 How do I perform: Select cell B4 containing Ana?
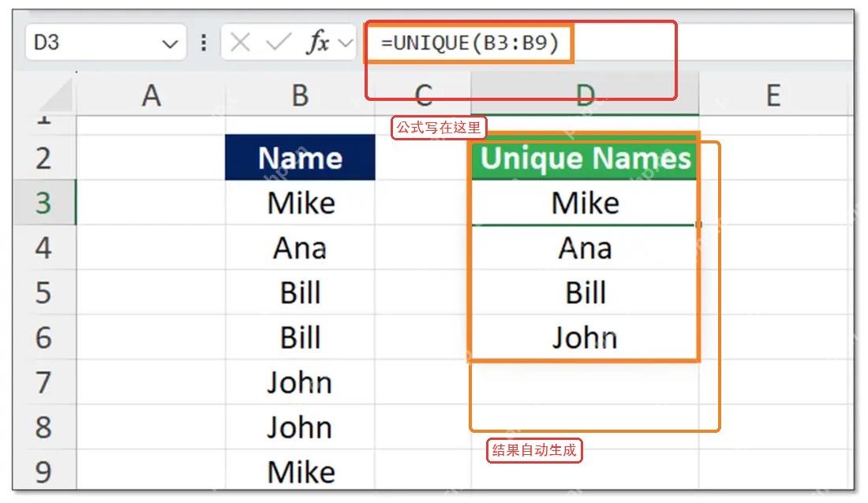point(300,248)
